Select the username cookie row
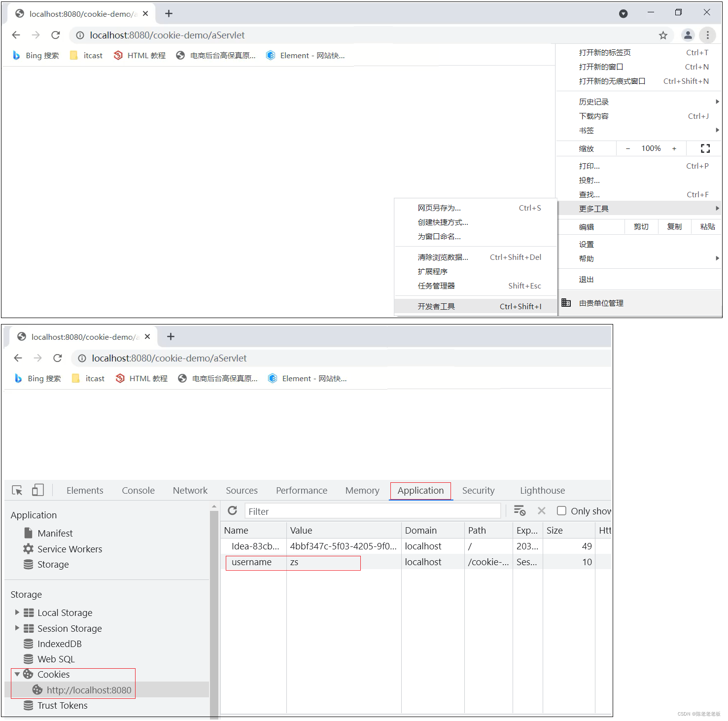The width and height of the screenshot is (728, 721). click(416, 562)
